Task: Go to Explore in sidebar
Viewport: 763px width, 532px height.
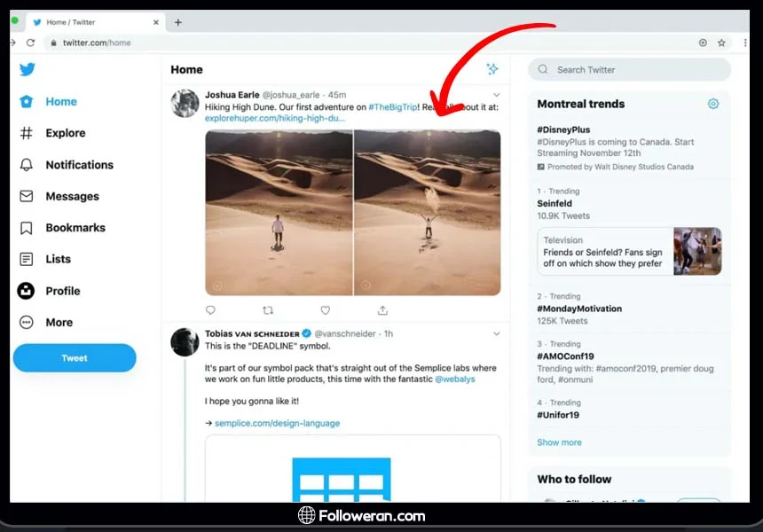Action: click(x=65, y=133)
